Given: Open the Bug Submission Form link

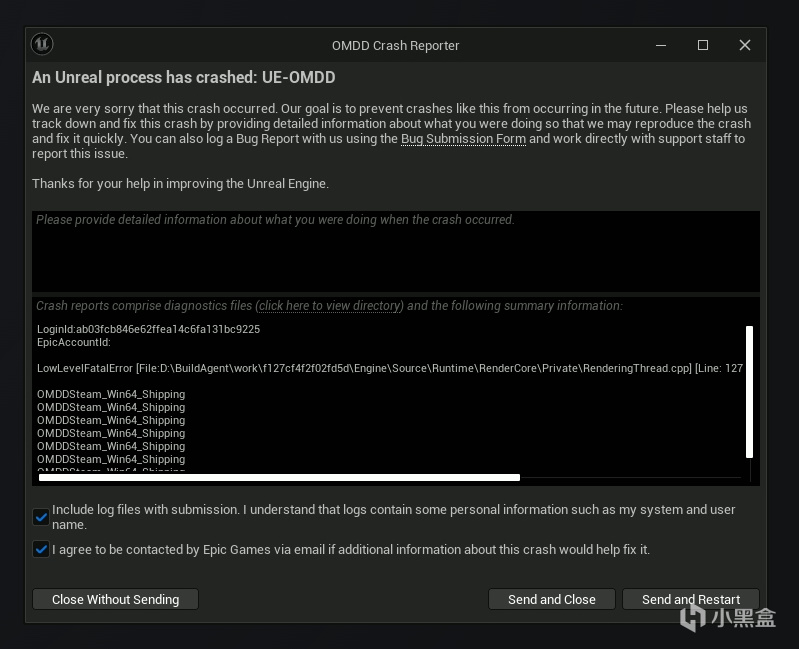Looking at the screenshot, I should tap(463, 139).
